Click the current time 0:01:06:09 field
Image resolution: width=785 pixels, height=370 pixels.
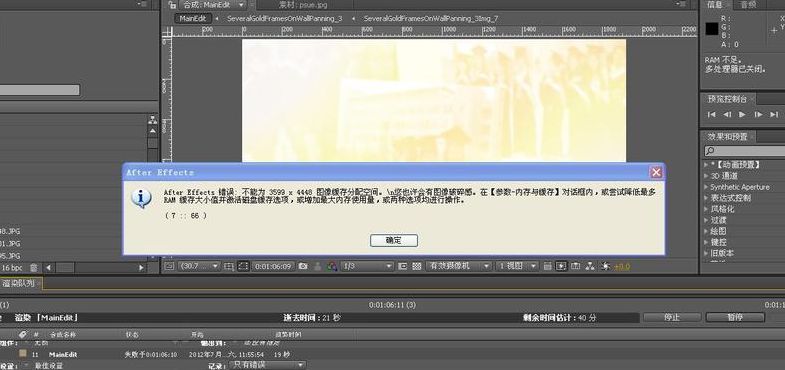click(273, 266)
